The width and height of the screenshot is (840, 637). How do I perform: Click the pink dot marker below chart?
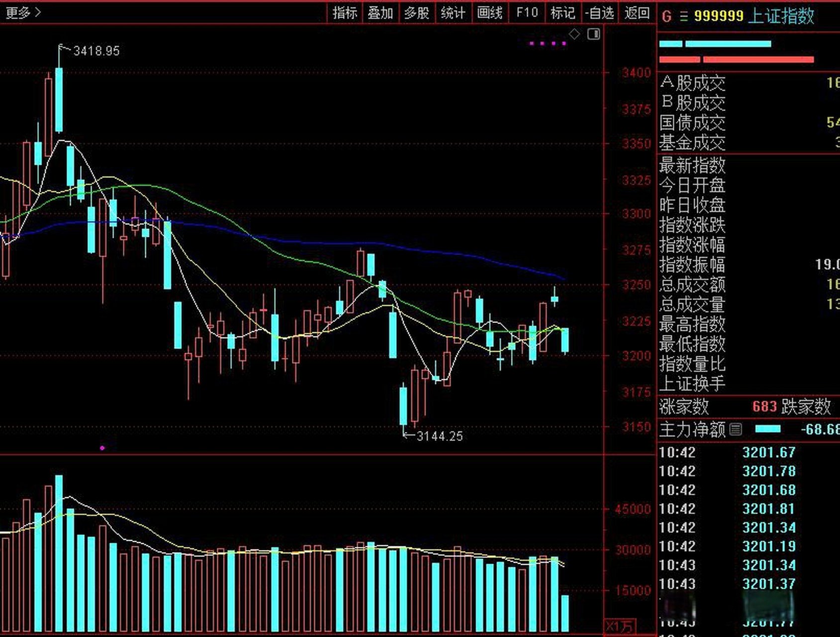click(102, 448)
